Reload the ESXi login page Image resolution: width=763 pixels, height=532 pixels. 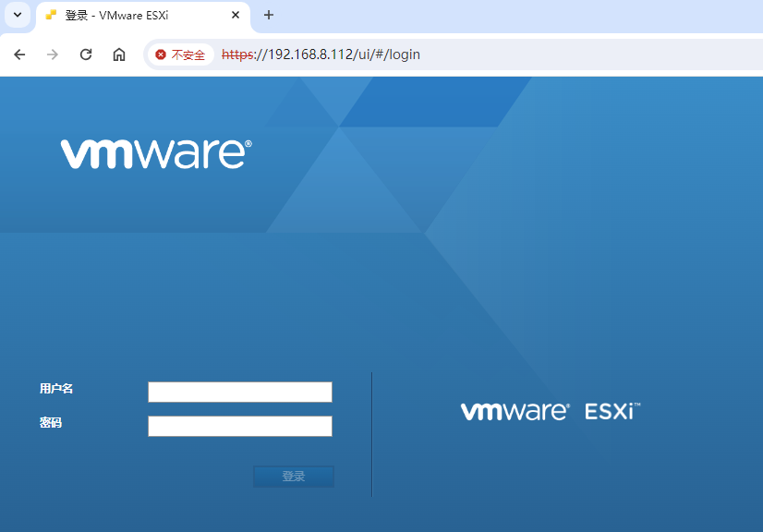86,54
